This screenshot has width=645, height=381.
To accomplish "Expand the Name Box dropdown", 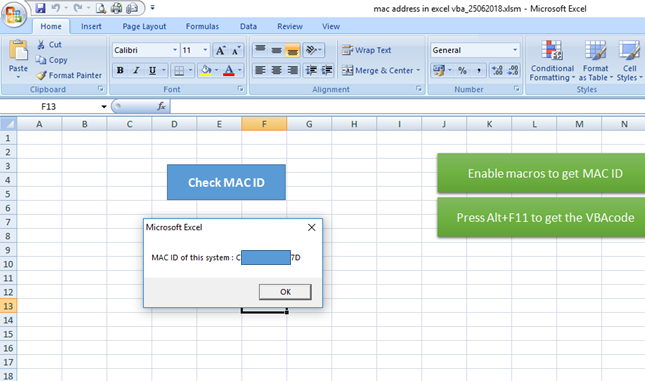I will 104,107.
